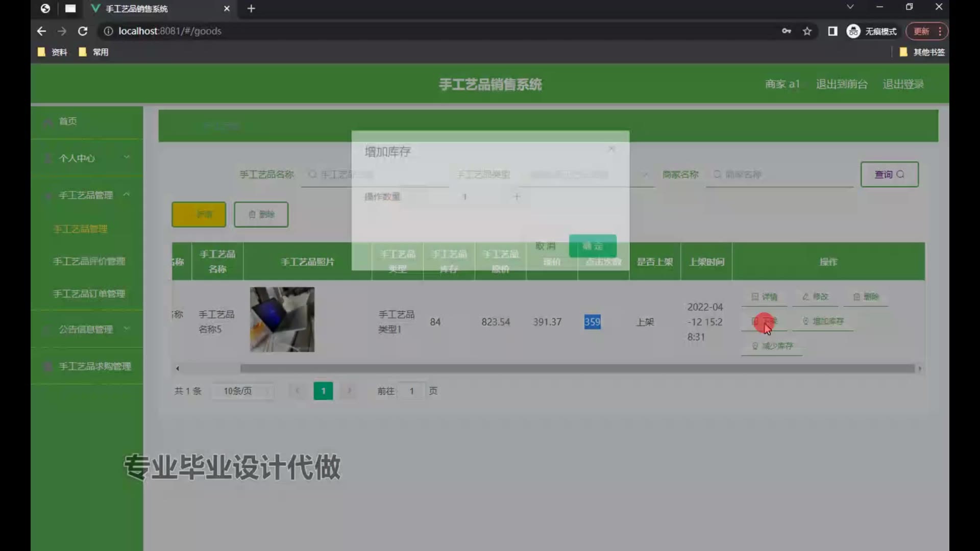The width and height of the screenshot is (980, 551).
Task: Open the browser tab search chevron
Action: point(850,7)
